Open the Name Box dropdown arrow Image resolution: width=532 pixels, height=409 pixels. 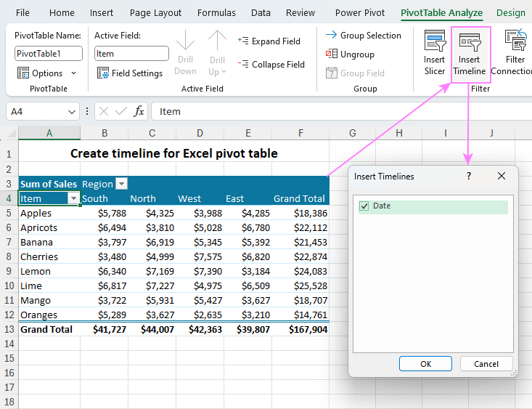72,112
